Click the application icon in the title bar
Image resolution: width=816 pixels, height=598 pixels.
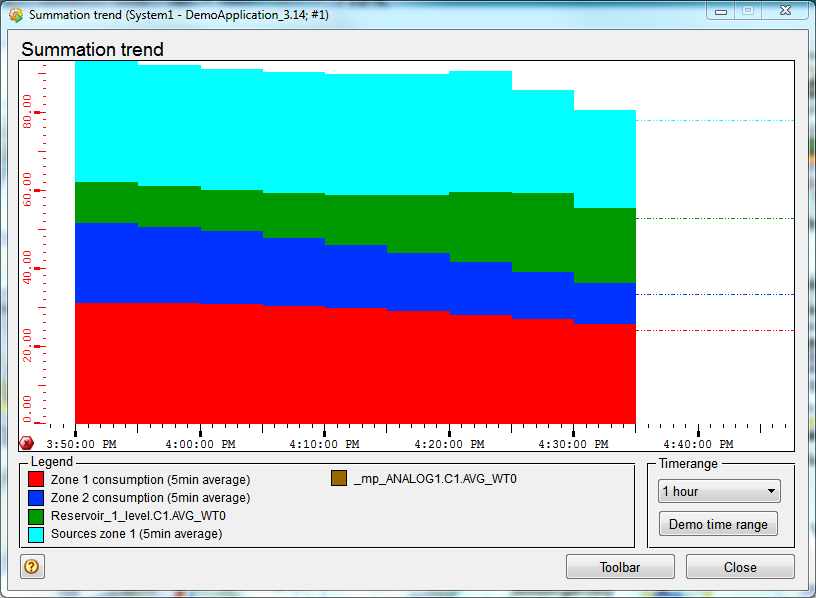pos(16,15)
